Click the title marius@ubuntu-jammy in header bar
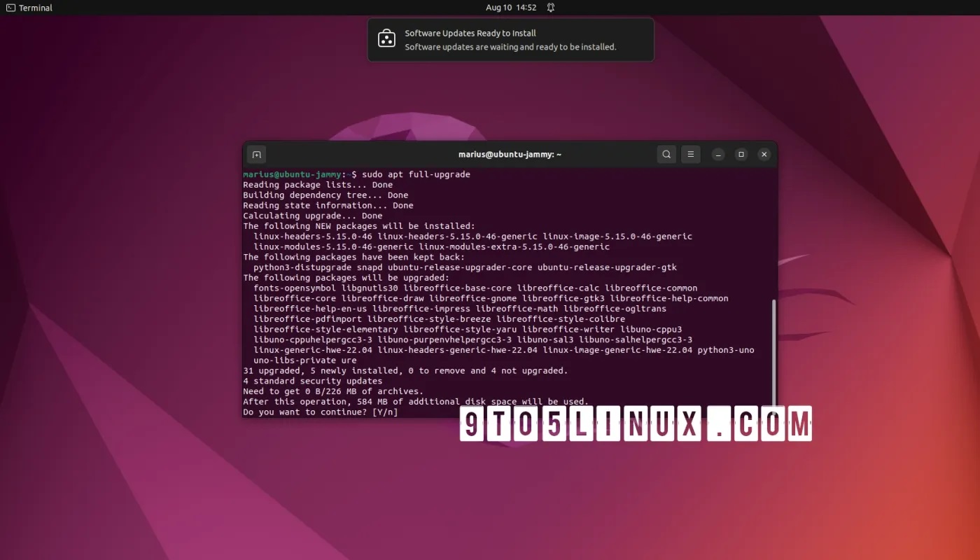The width and height of the screenshot is (980, 560). pyautogui.click(x=510, y=154)
